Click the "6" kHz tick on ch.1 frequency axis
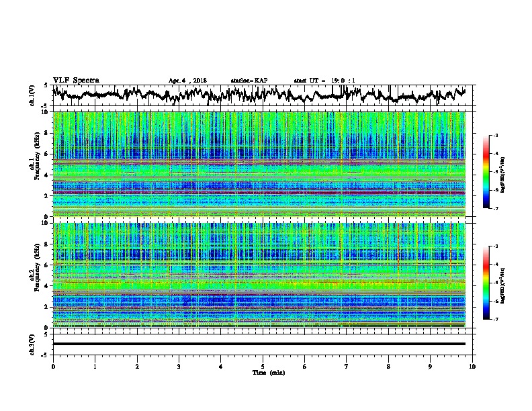The height and width of the screenshot is (411, 532). coord(47,154)
